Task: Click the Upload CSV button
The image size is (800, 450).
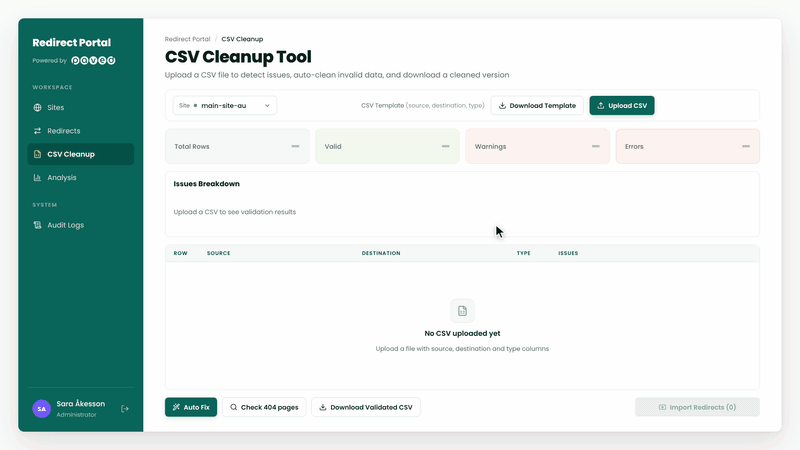Action: click(622, 106)
